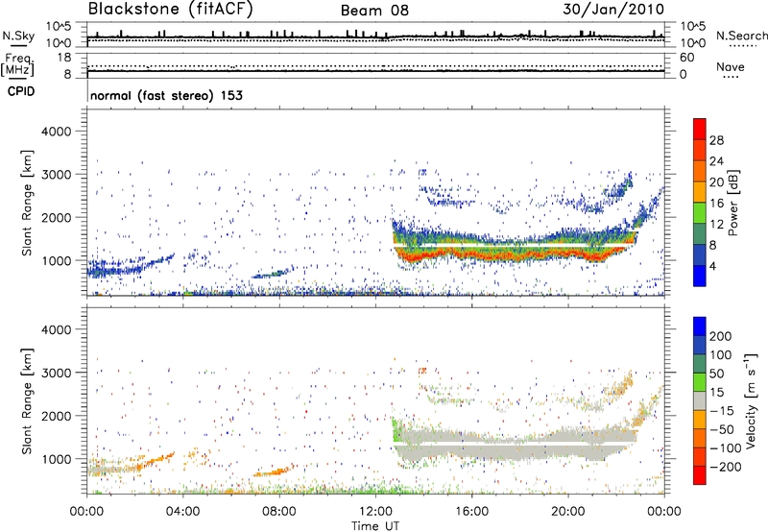Click the "20:00" time axis tick

[x=568, y=512]
